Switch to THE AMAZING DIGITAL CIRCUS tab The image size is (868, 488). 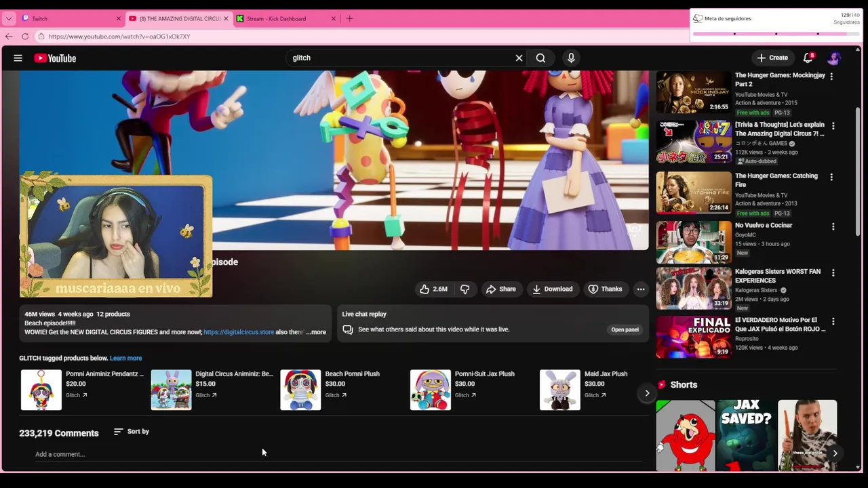tap(179, 18)
